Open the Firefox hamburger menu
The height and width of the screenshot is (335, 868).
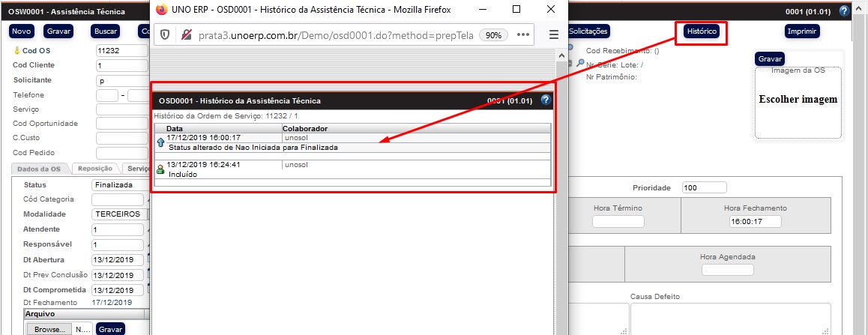(x=554, y=34)
